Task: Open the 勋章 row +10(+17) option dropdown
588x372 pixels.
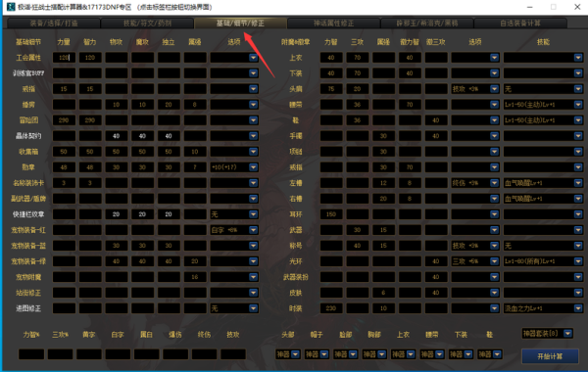Action: [x=234, y=167]
